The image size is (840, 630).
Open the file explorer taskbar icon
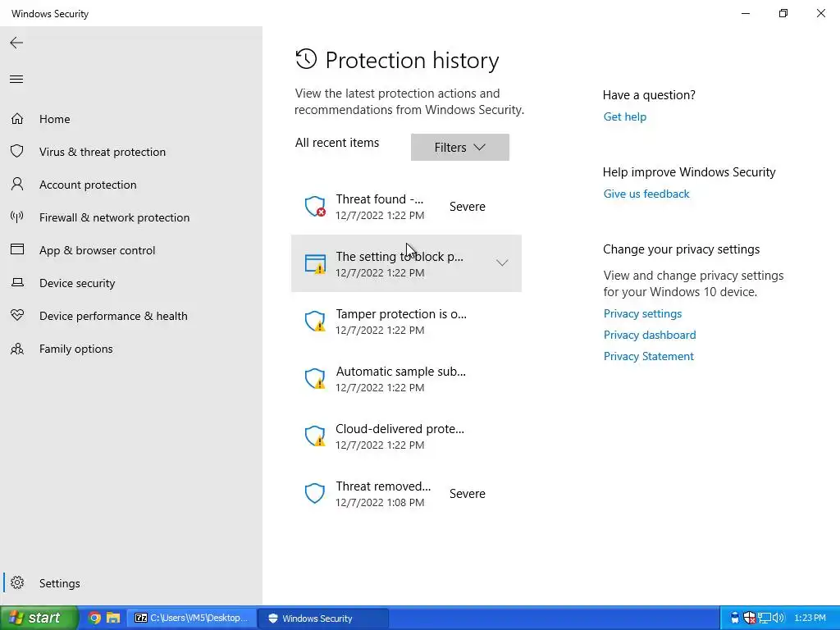[x=113, y=618]
